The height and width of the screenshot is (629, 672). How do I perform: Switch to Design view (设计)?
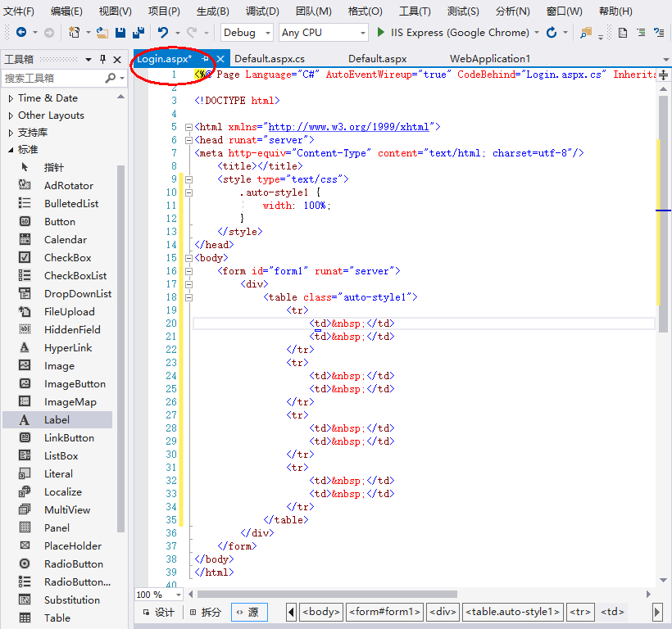click(x=158, y=612)
